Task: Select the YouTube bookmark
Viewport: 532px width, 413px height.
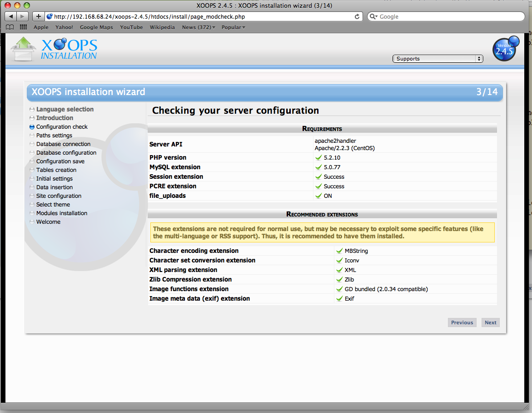Action: (131, 27)
